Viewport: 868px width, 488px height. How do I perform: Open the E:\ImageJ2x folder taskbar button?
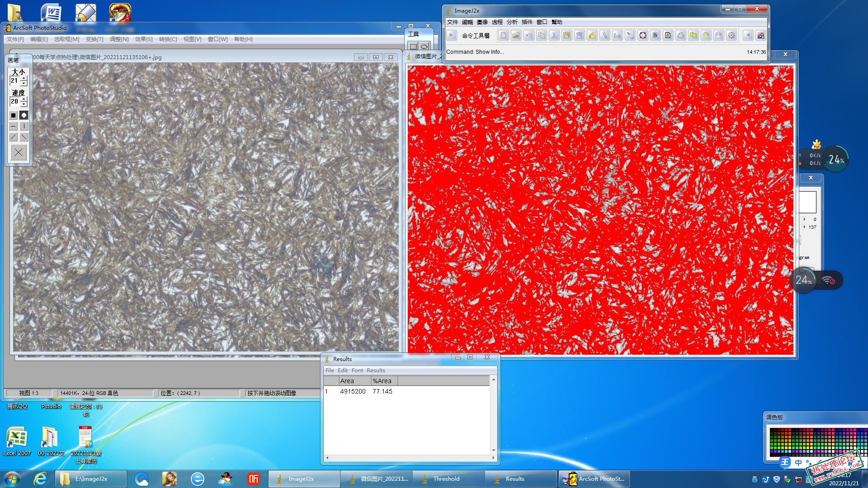point(91,479)
